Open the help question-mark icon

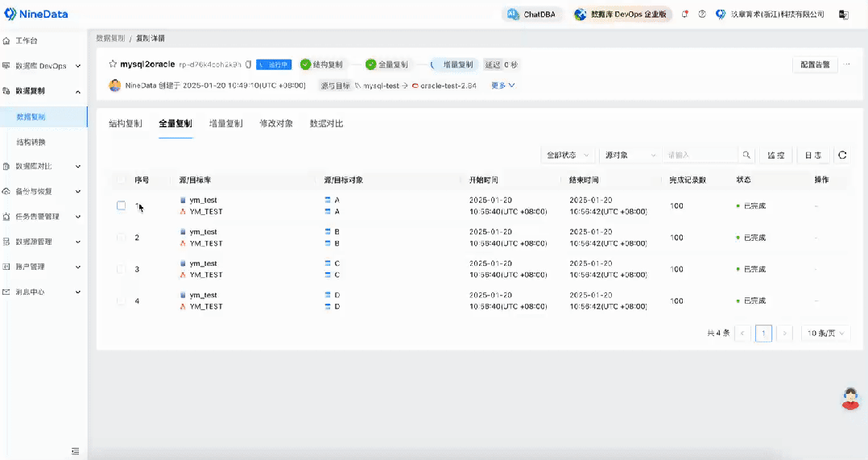[702, 15]
